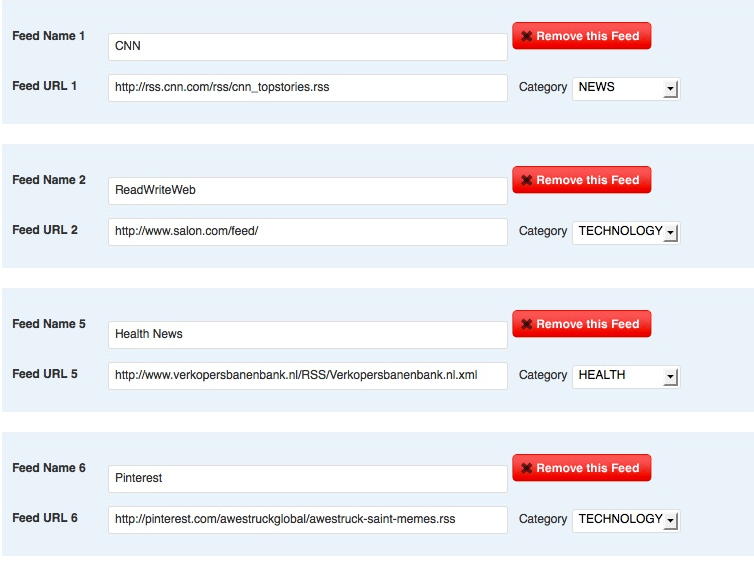This screenshot has height=565, width=754.
Task: Select the pinterest.com awestruck feed URL field
Action: point(308,520)
